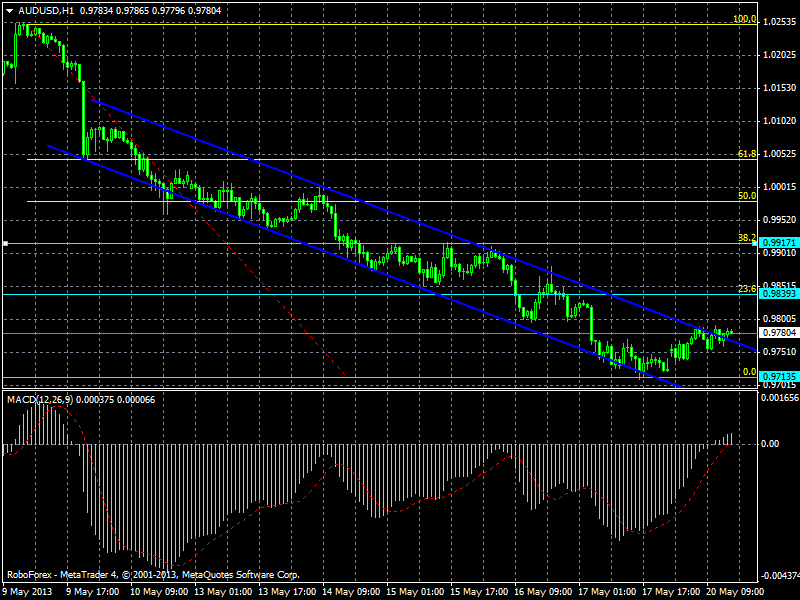Image resolution: width=800 pixels, height=600 pixels.
Task: Click the cyan 0.98393 price tag
Action: pyautogui.click(x=779, y=293)
